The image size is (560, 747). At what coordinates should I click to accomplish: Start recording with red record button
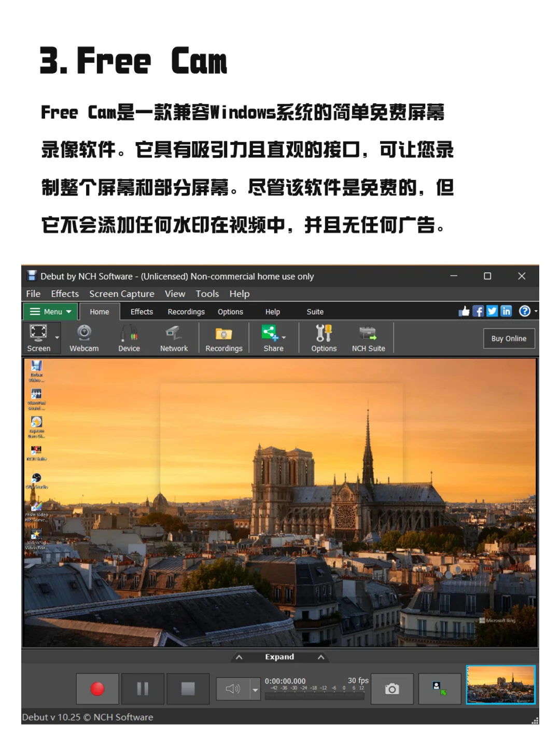(97, 688)
